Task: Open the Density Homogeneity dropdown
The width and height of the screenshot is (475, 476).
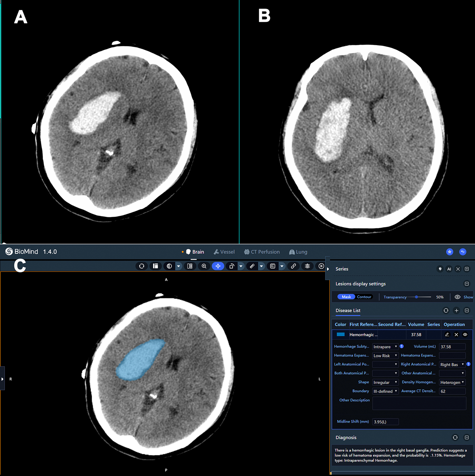Action: pyautogui.click(x=452, y=382)
